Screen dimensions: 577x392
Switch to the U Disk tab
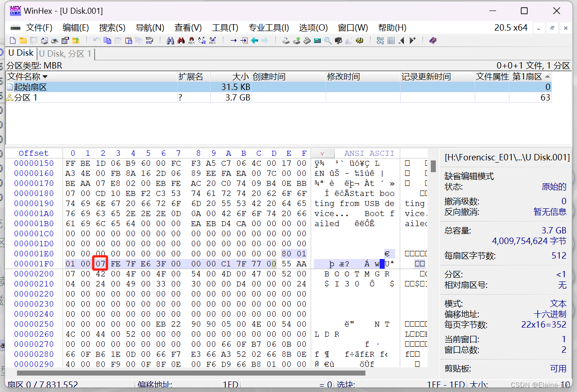(x=21, y=53)
